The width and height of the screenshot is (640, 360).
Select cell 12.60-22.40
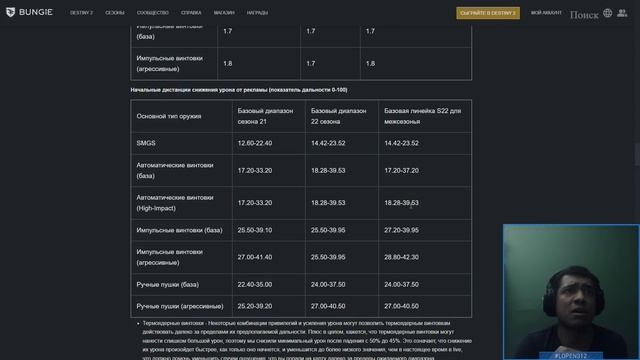coord(255,143)
